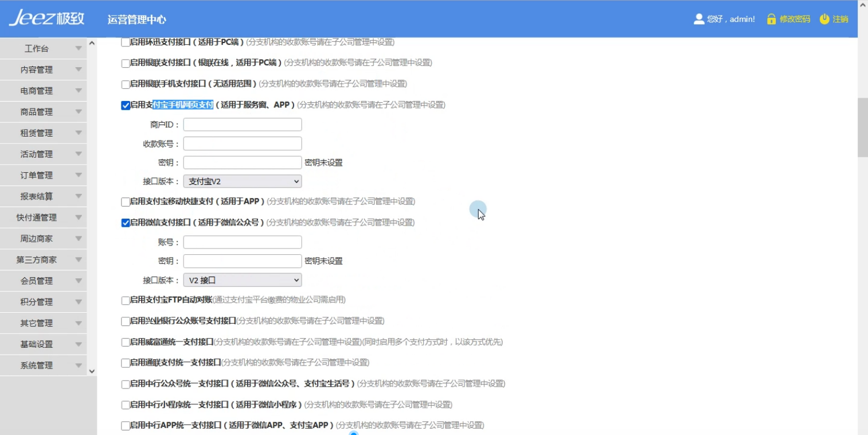Enable 支付宝FTP自动对账 checkbox
This screenshot has width=868, height=435.
point(126,300)
